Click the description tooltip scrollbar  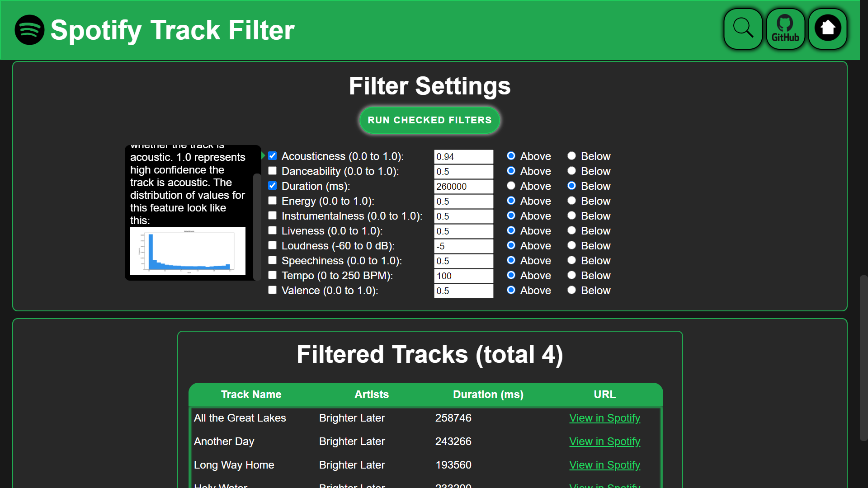click(x=257, y=226)
